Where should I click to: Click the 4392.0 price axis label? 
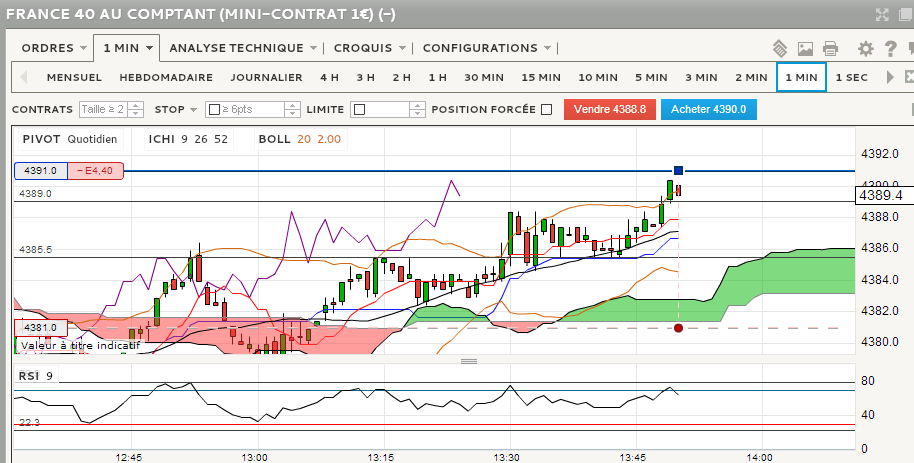point(880,154)
